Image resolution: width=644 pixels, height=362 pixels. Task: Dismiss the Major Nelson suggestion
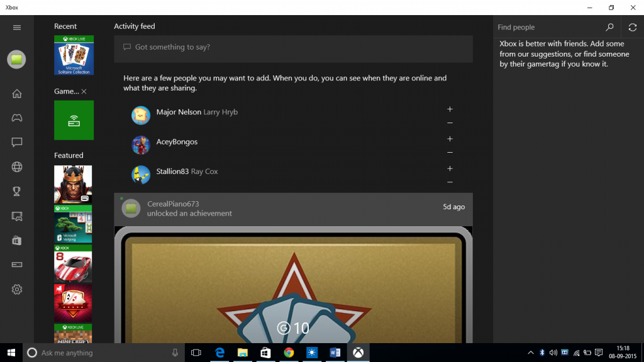coord(450,123)
